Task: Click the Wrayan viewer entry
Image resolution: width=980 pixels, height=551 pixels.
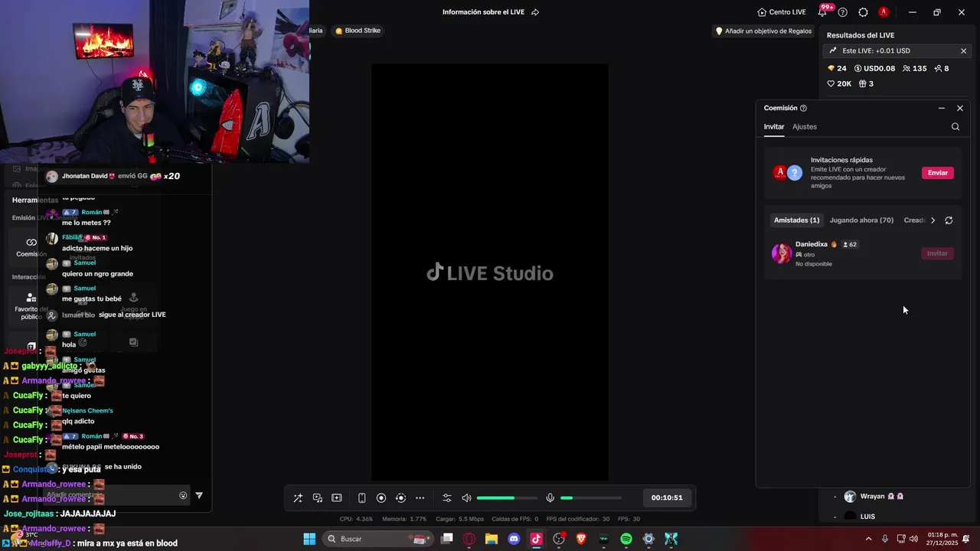Action: 874,497
